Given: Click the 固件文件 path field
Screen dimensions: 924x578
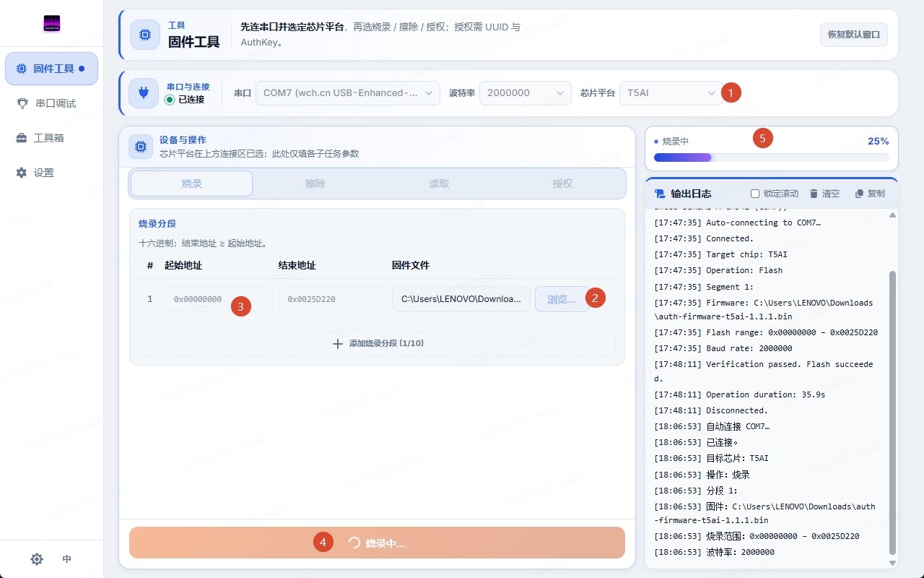Looking at the screenshot, I should pos(461,299).
